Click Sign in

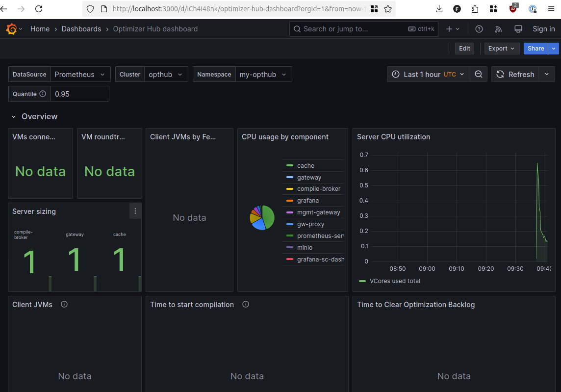click(x=544, y=28)
